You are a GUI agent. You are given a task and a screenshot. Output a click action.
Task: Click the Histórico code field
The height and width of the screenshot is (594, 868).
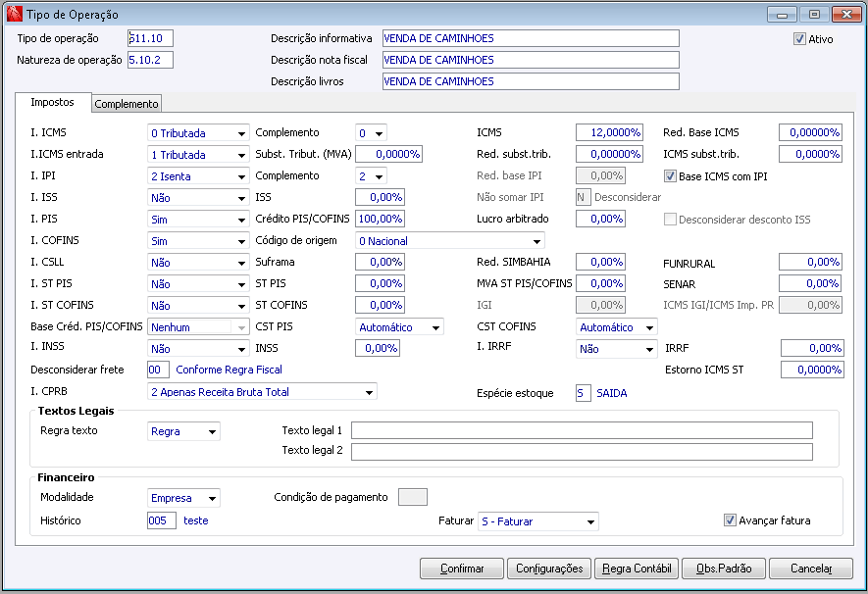click(161, 520)
